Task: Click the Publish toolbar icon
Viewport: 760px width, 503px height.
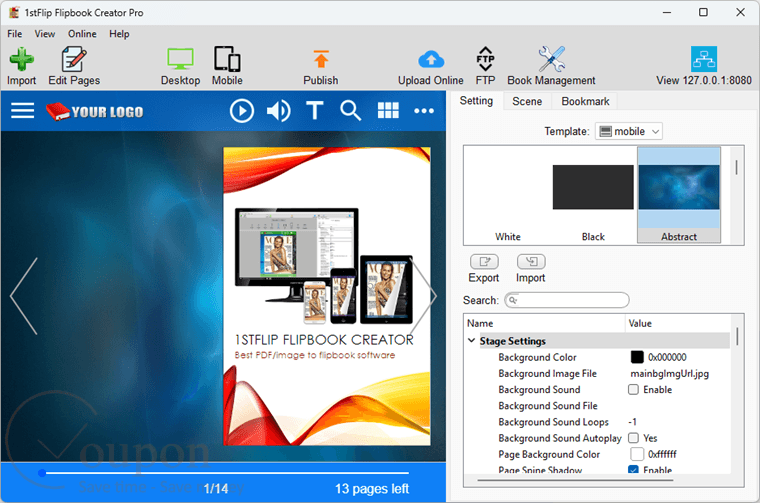Action: pos(321,60)
